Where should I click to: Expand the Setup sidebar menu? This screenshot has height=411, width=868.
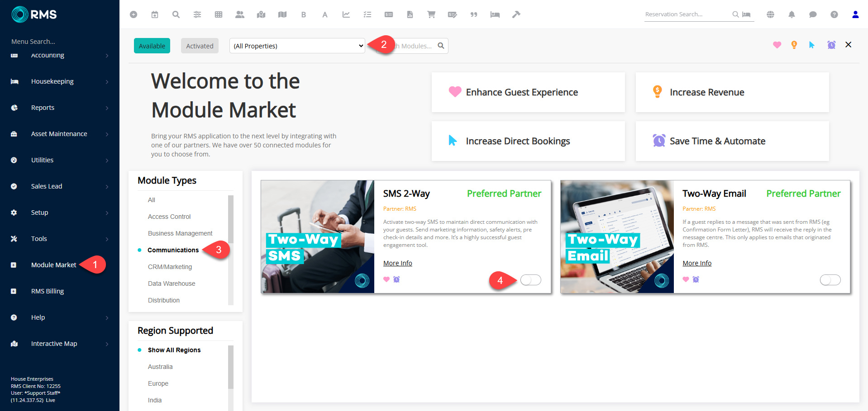tap(60, 213)
